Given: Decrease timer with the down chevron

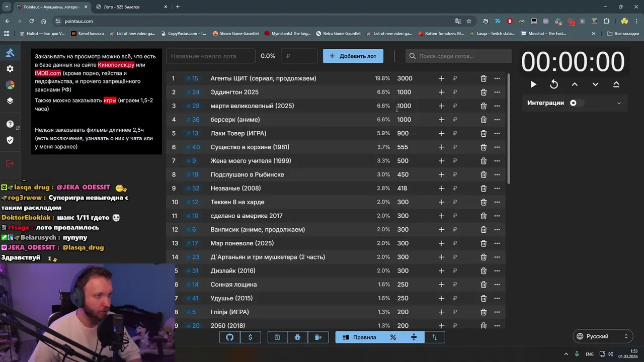Looking at the screenshot, I should tap(595, 84).
